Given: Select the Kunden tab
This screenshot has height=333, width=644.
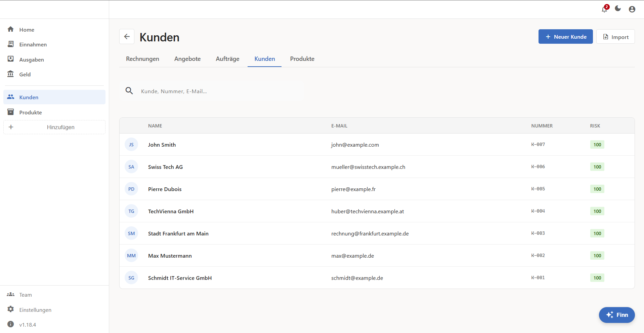Looking at the screenshot, I should coord(265,59).
